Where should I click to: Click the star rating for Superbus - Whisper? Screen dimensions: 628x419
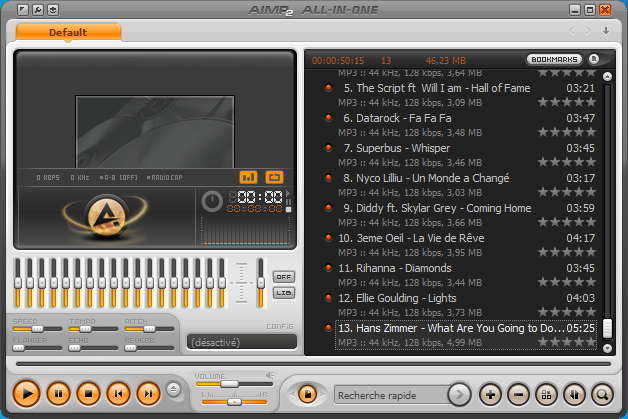(x=567, y=162)
